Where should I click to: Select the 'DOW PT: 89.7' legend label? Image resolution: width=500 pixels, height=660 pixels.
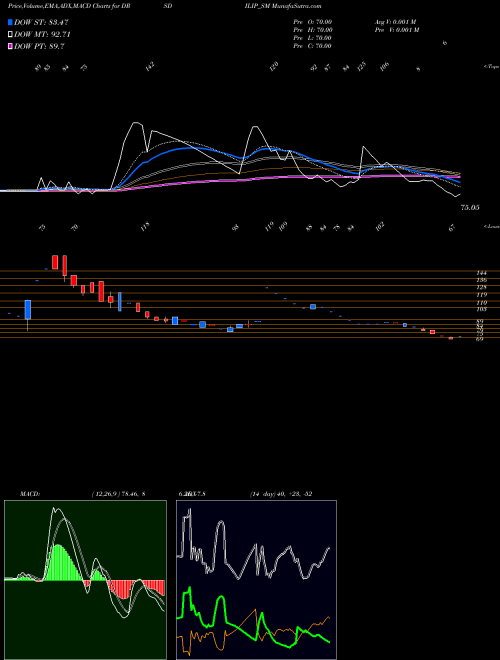click(x=39, y=47)
